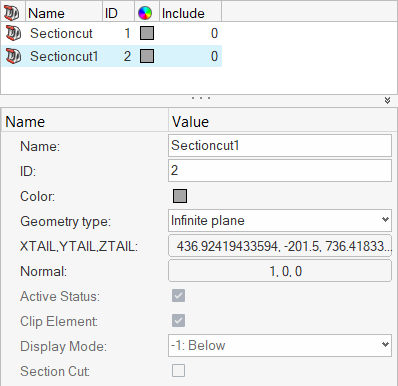The image size is (398, 386).
Task: Click the Normal 1, 0, 0 button
Action: [280, 271]
